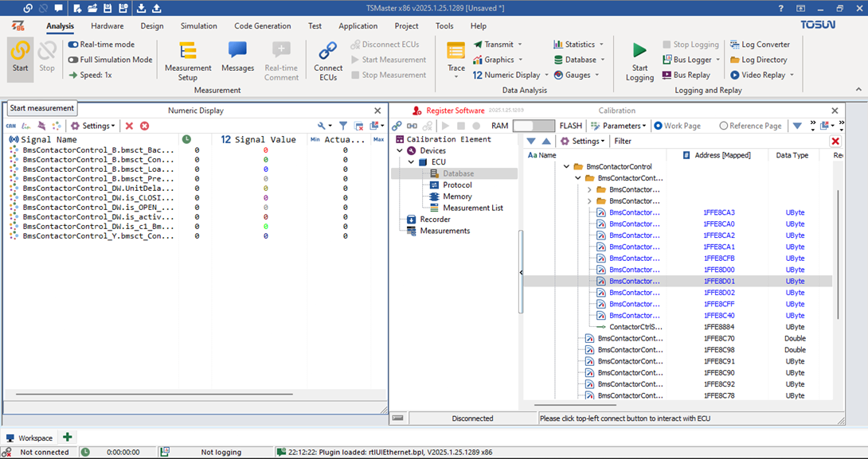Open the Test ribbon tab
The width and height of the screenshot is (868, 459).
point(315,26)
